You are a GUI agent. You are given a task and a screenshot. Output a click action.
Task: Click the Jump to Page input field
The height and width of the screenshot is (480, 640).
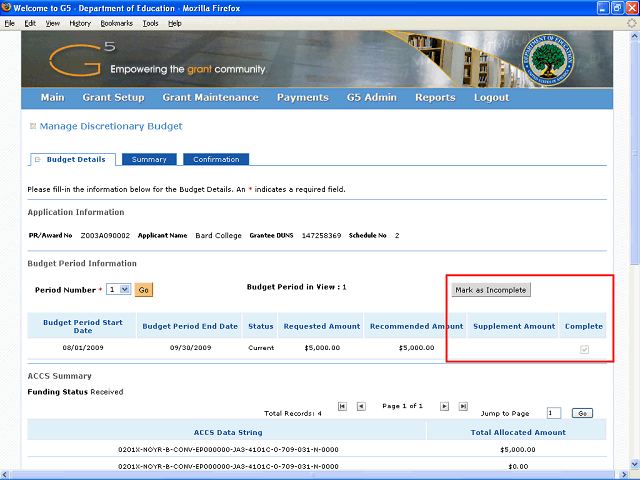[x=553, y=412]
